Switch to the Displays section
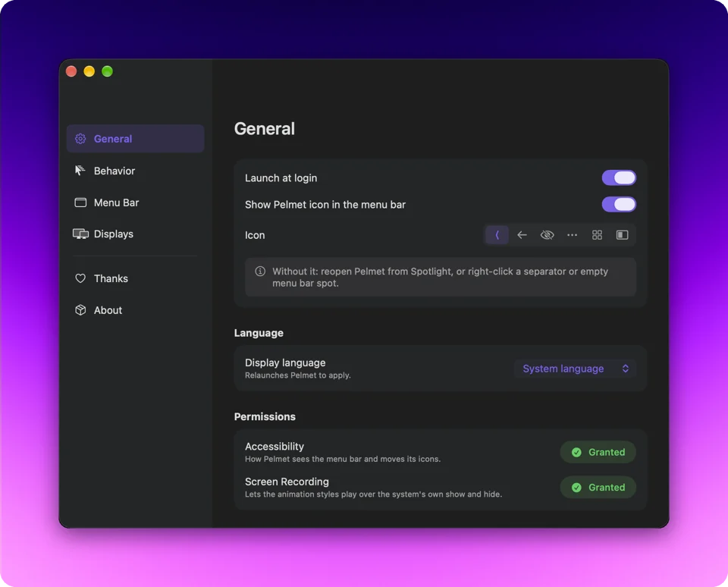This screenshot has height=587, width=728. pyautogui.click(x=135, y=234)
